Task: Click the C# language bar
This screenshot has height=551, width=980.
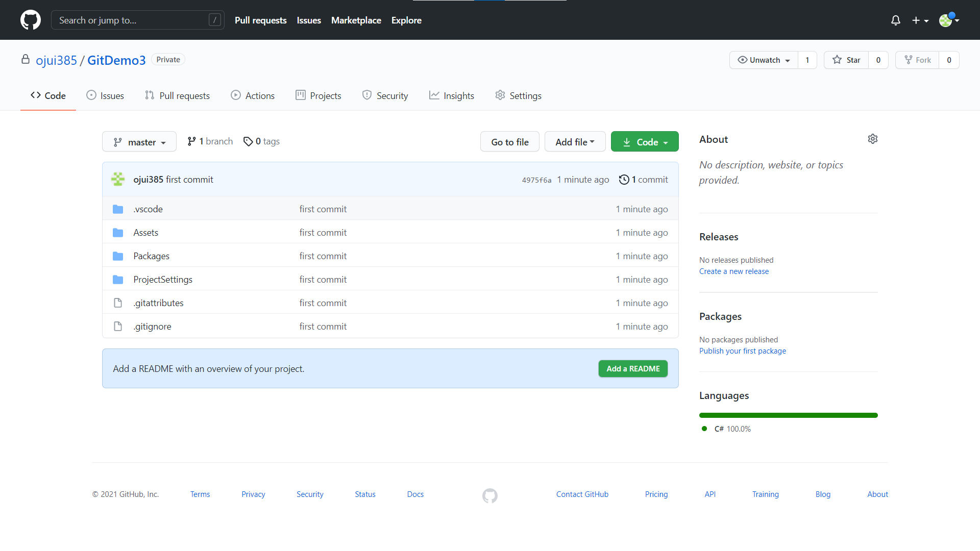Action: click(x=788, y=415)
